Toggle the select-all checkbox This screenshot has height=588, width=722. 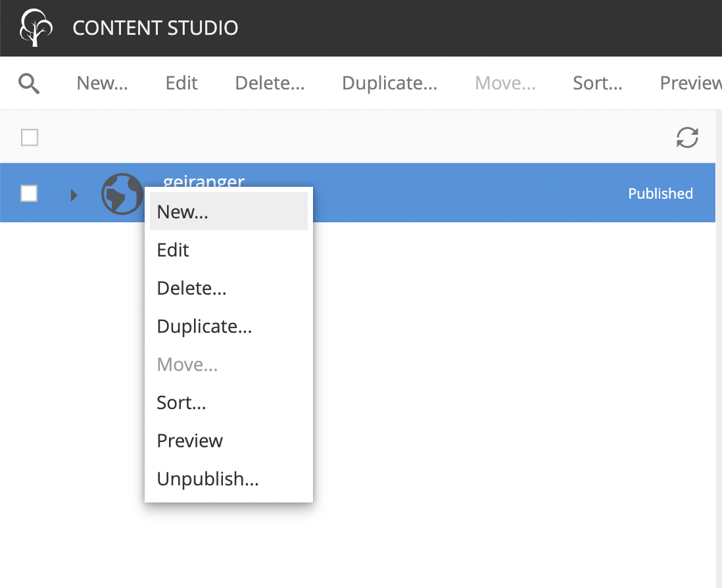(x=30, y=137)
